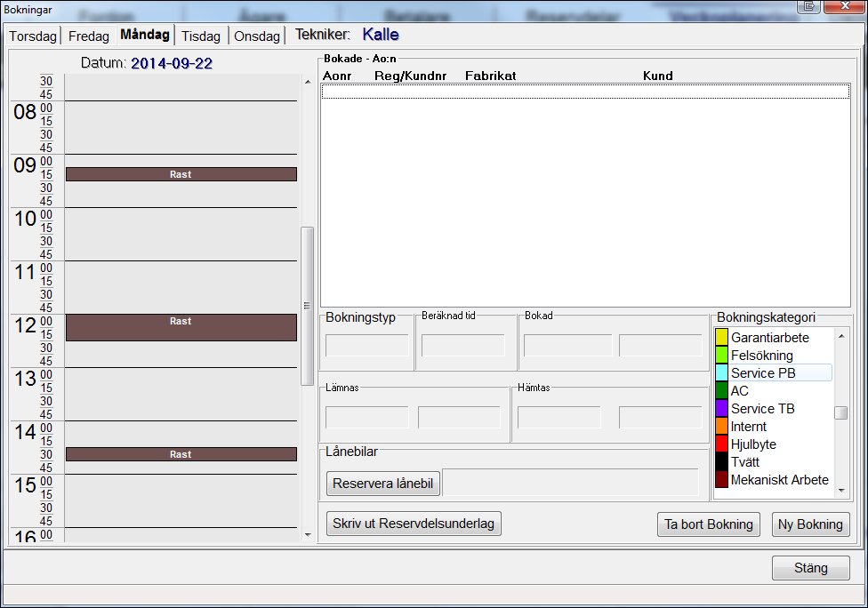The width and height of the screenshot is (868, 608).
Task: Click the Kund column header
Action: pyautogui.click(x=657, y=76)
